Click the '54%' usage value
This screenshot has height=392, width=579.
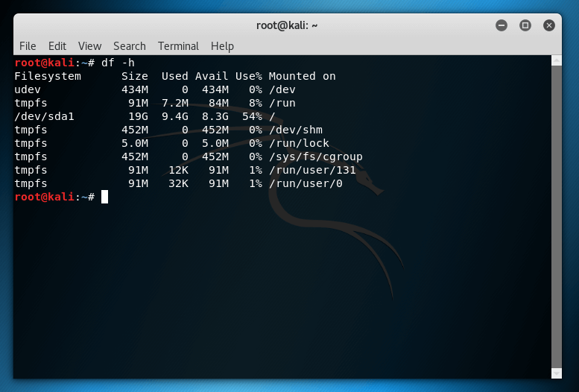252,117
